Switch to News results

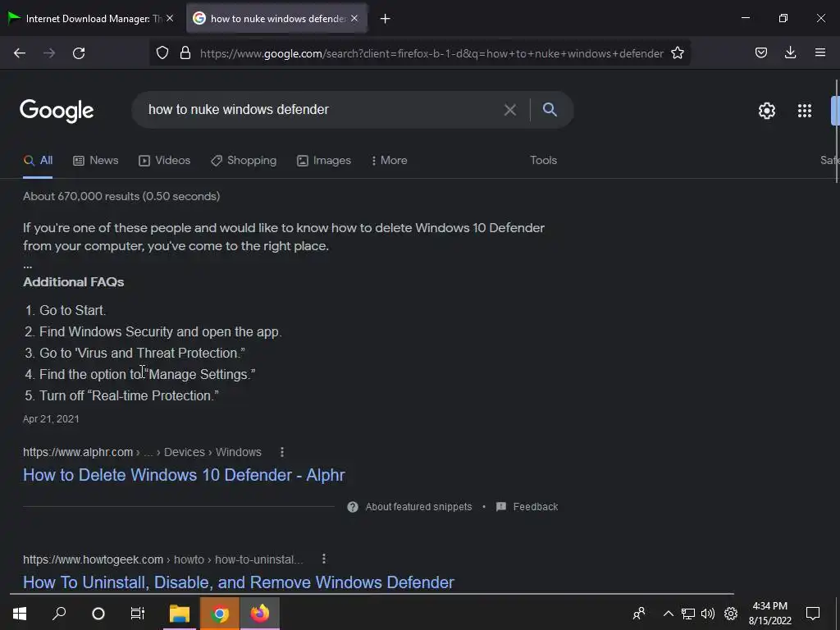pos(96,160)
